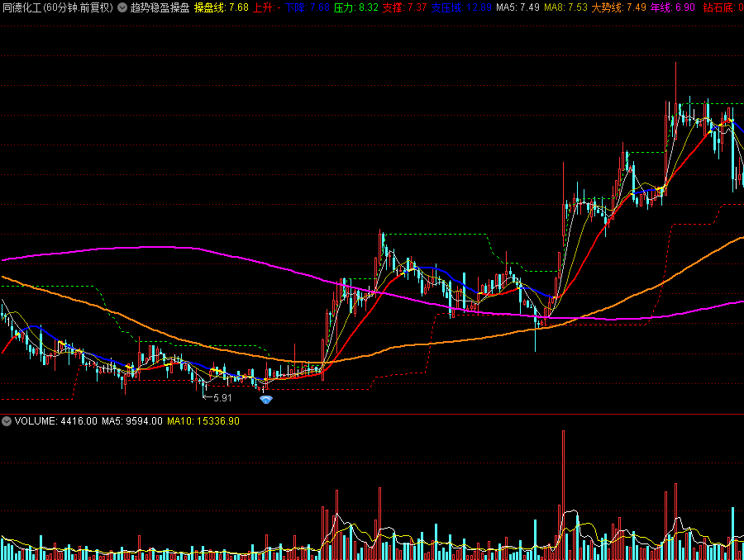Click the green 压力: 8.32 value
Screen dimensions: 744x560
355,7
